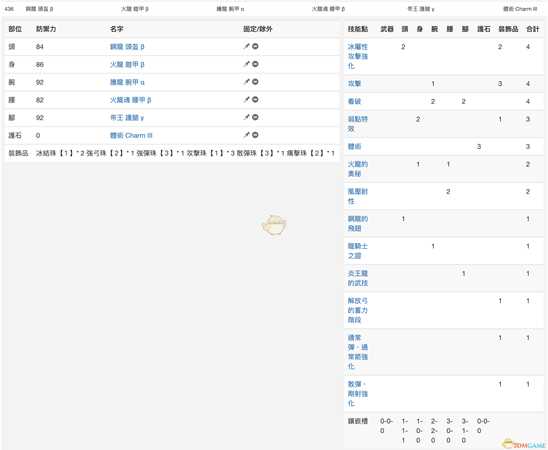Exclude the head armor piece (頭 row)
Image resolution: width=548 pixels, height=450 pixels.
click(255, 46)
